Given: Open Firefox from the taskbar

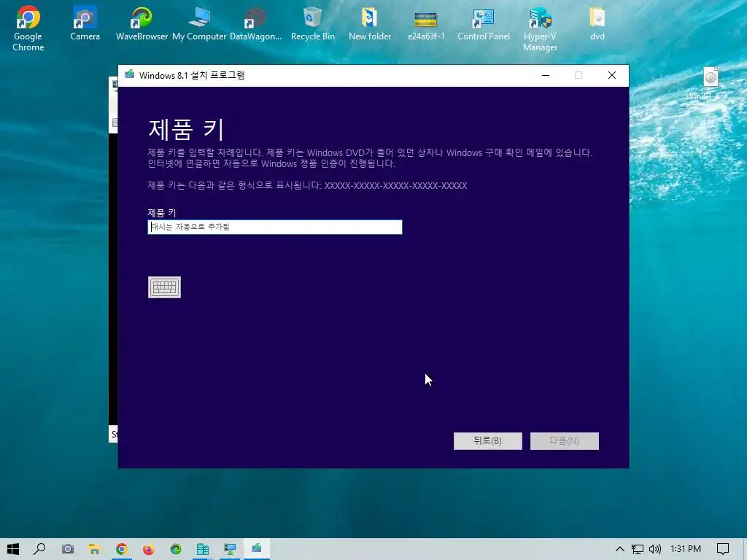Looking at the screenshot, I should (x=149, y=549).
